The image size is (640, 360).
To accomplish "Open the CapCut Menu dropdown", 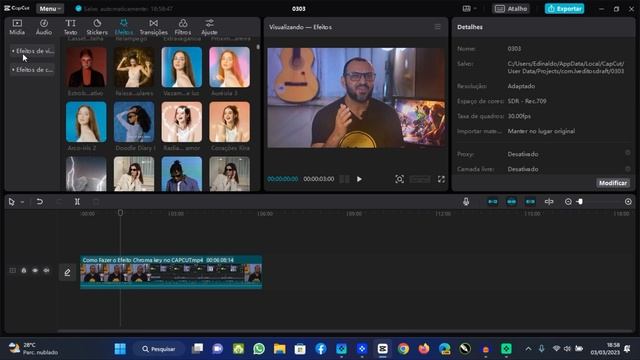I will pos(50,9).
